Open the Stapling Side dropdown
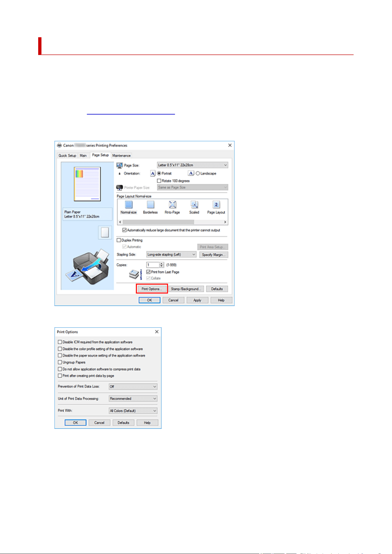This screenshot has height=554, width=392. [171, 255]
